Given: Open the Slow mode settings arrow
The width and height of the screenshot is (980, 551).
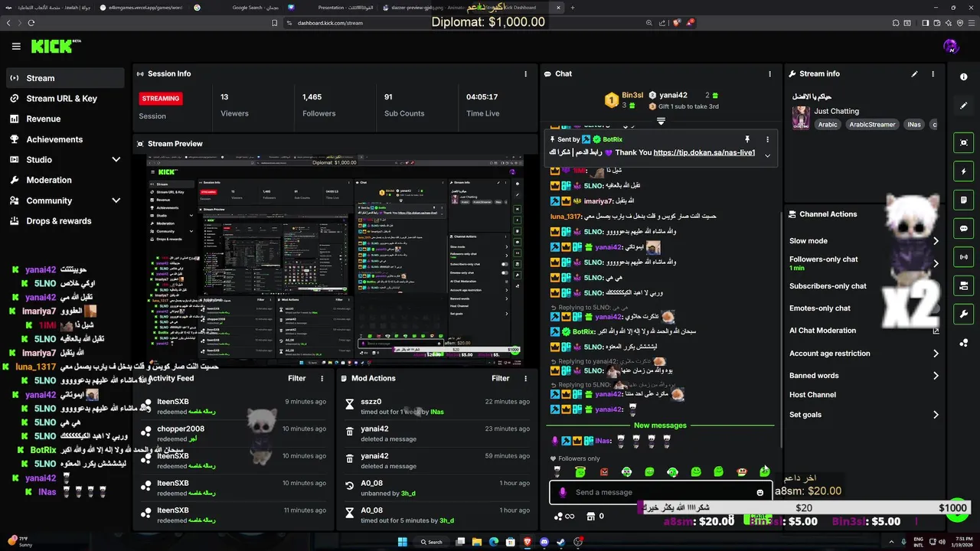Looking at the screenshot, I should 936,241.
